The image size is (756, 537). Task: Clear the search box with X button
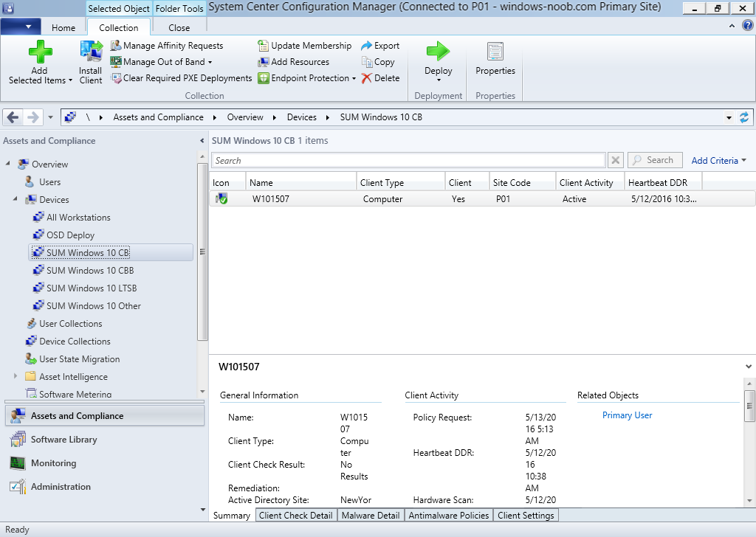[x=616, y=160]
